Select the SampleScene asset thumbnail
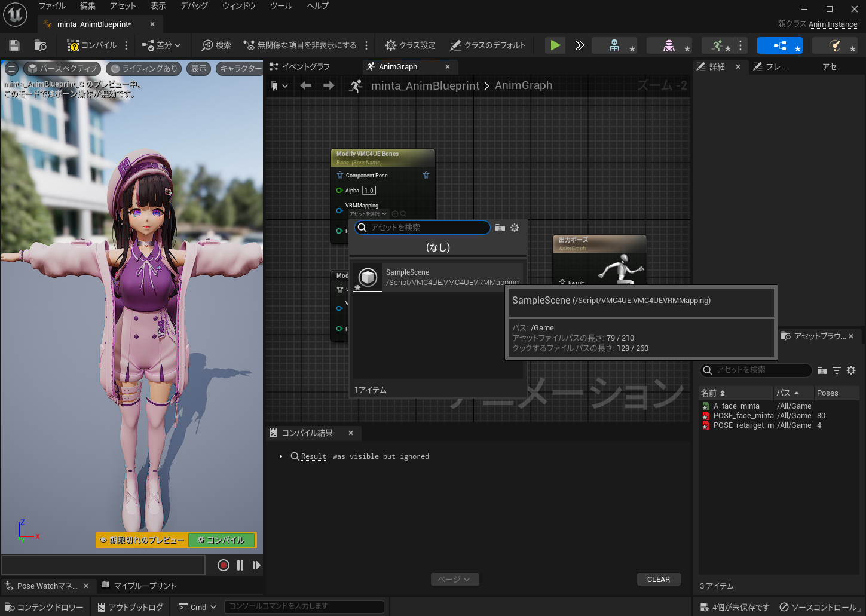 pos(368,277)
